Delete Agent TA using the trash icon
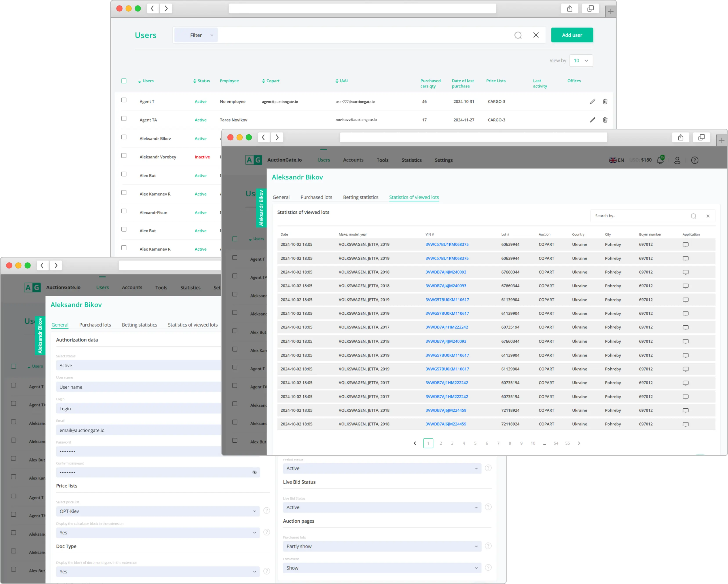This screenshot has width=728, height=584. pyautogui.click(x=605, y=120)
